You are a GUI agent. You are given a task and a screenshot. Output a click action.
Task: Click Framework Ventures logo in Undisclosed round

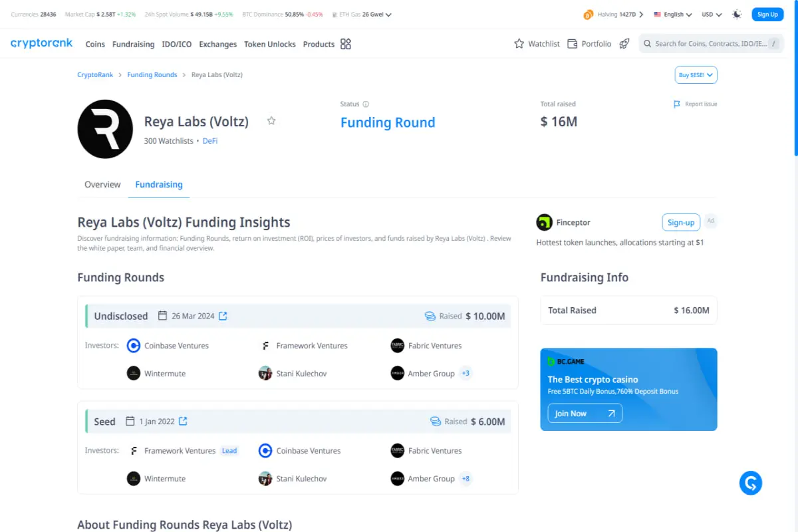coord(265,346)
